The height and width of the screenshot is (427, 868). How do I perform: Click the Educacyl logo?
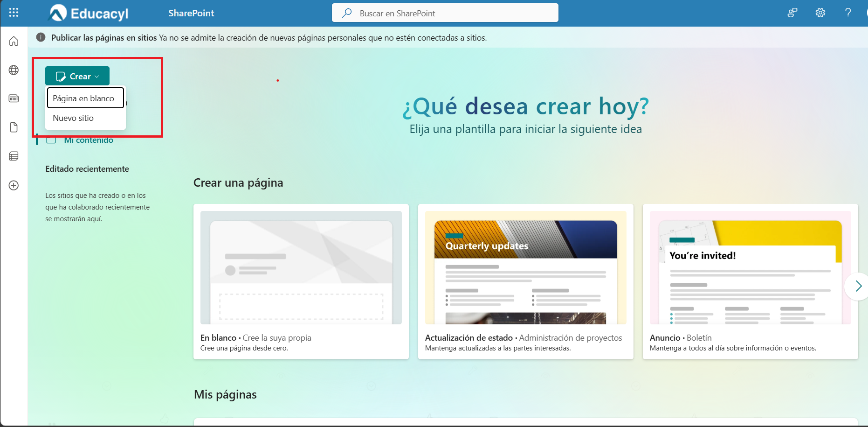point(89,13)
